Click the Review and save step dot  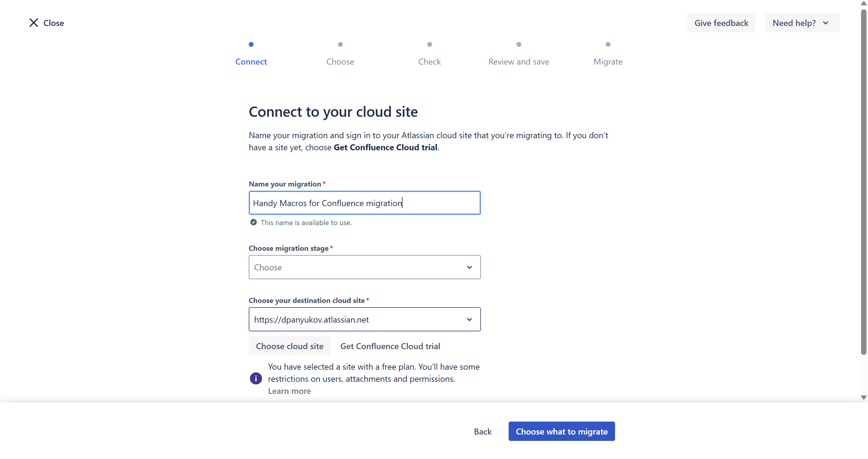click(x=519, y=44)
